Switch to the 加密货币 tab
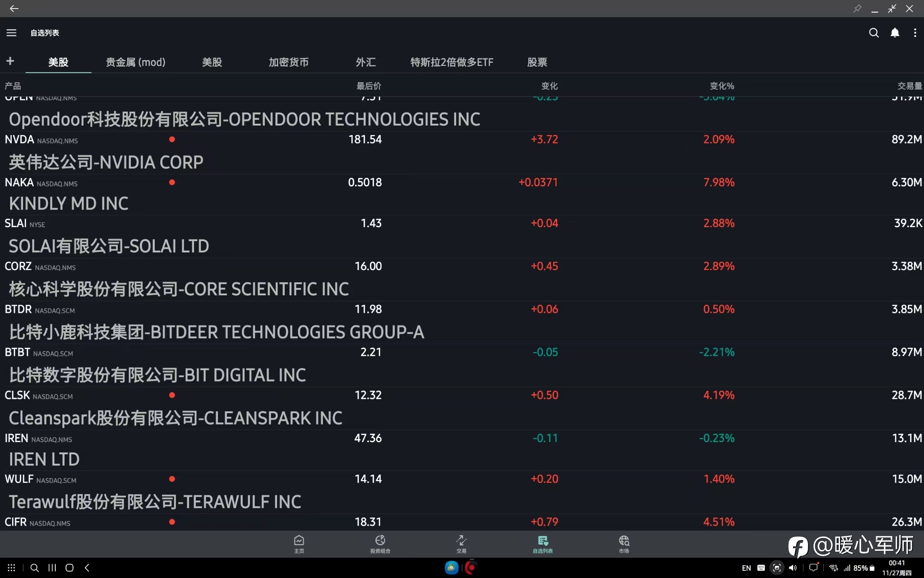This screenshot has height=578, width=924. click(x=288, y=62)
